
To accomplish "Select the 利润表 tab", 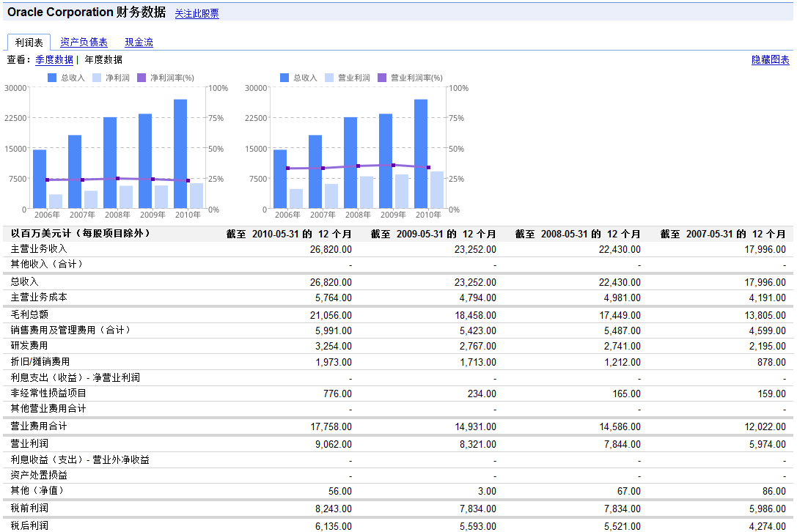I will coord(29,43).
